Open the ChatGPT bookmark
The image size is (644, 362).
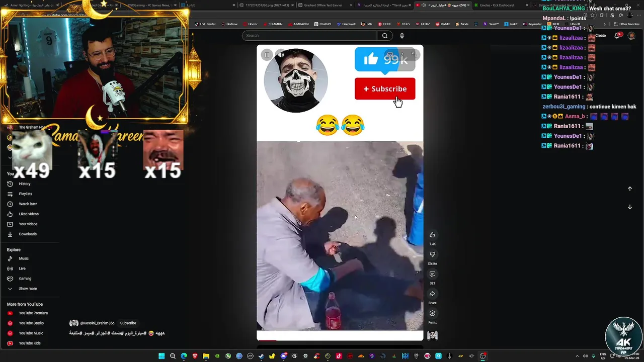[323, 24]
